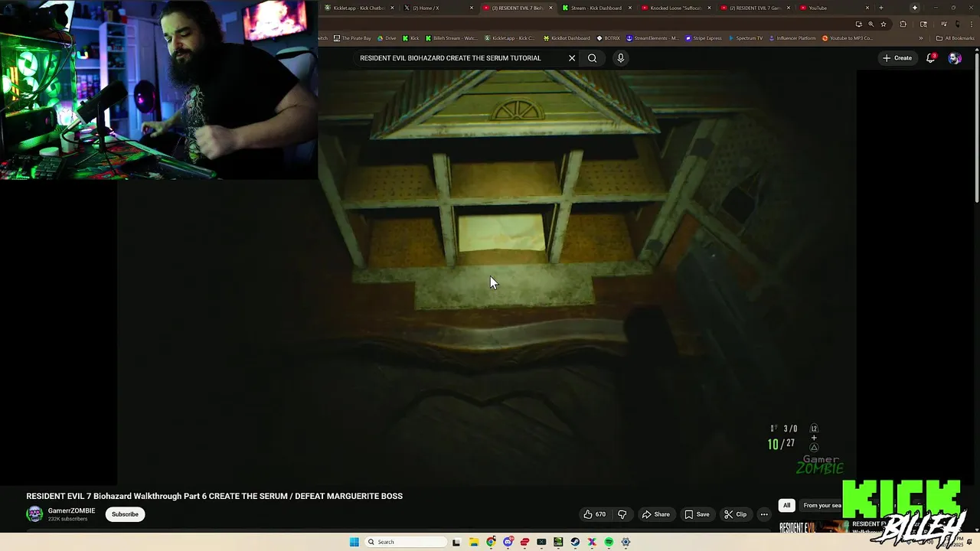Click the Create button on YouTube
Screen dimensions: 980x551
point(897,58)
